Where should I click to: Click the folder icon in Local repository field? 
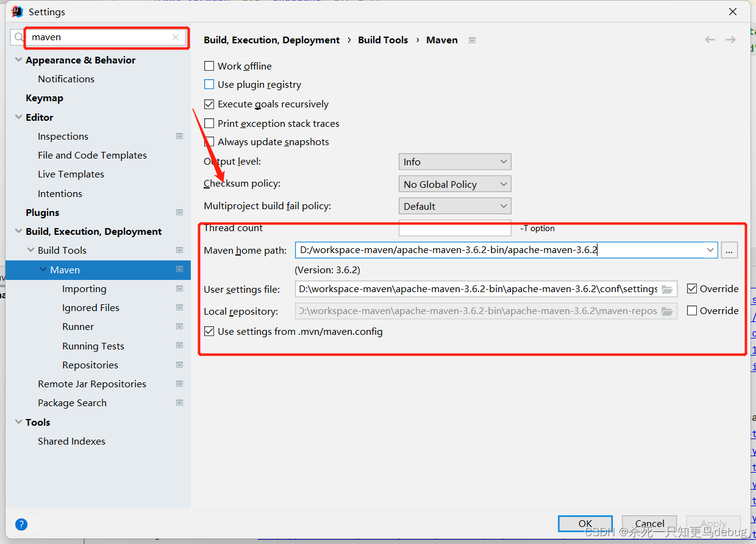tap(667, 312)
